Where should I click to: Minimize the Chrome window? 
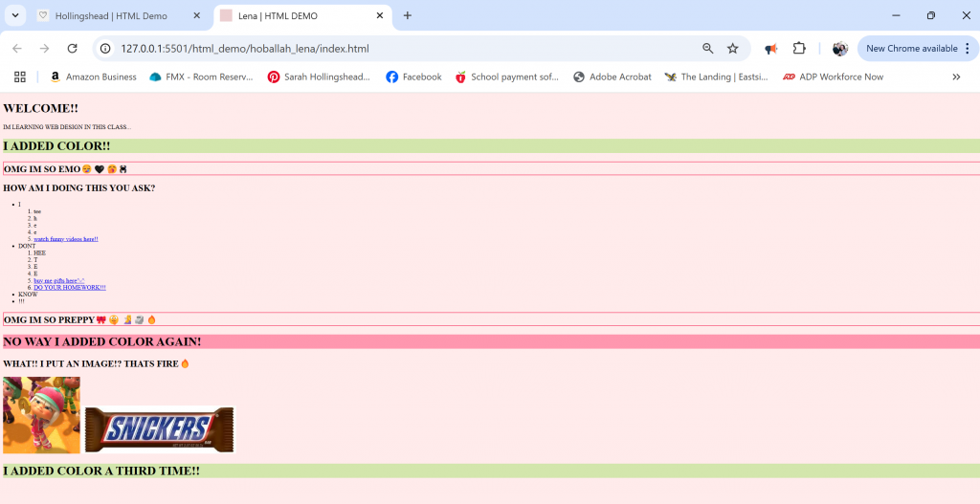point(896,15)
